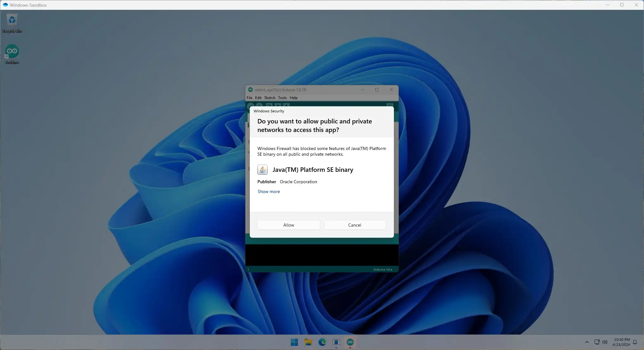Launch Microsoft Edge from the taskbar
Image resolution: width=644 pixels, height=350 pixels.
pos(322,342)
